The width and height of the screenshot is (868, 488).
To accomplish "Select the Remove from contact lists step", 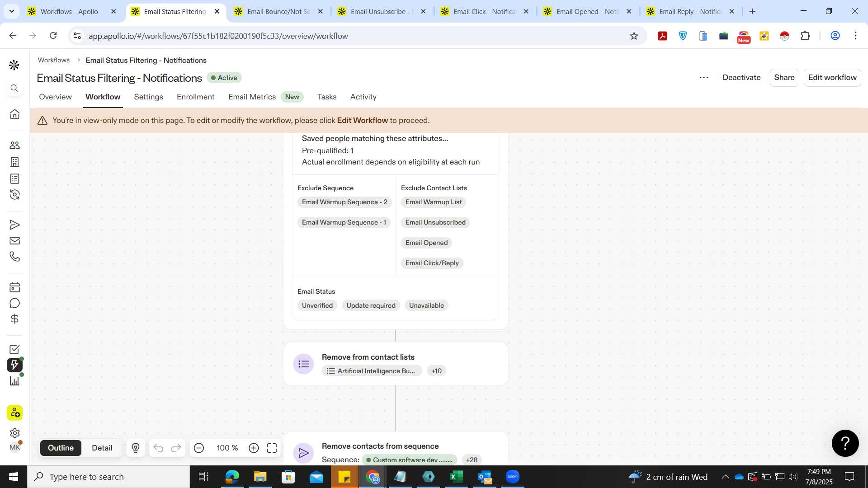I will 396,364.
